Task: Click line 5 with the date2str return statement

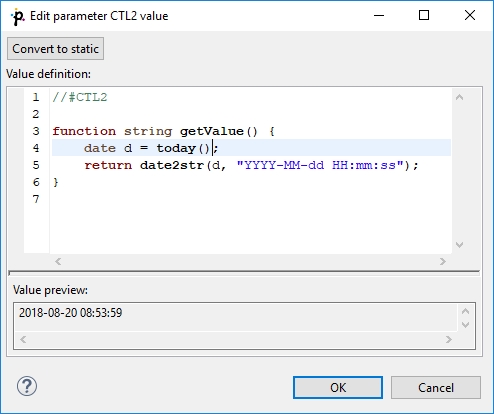Action: tap(251, 165)
